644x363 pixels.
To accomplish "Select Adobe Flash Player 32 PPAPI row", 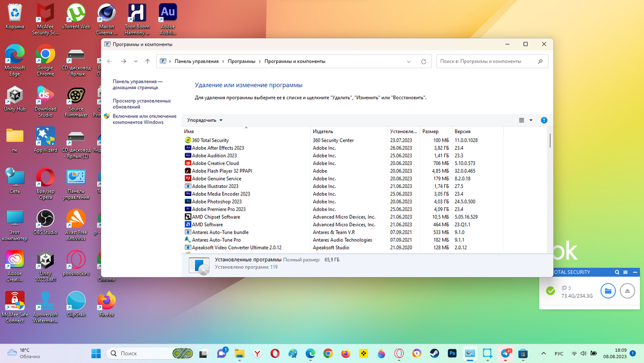I will 343,171.
